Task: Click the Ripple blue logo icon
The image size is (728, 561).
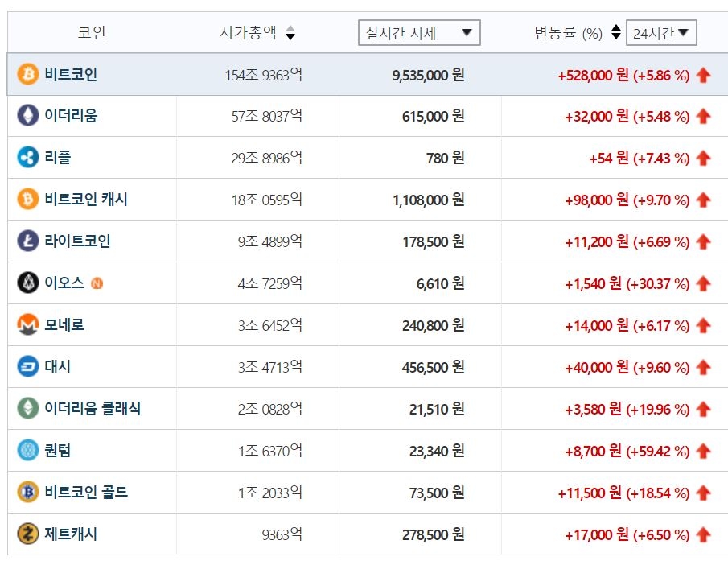Action: [27, 158]
